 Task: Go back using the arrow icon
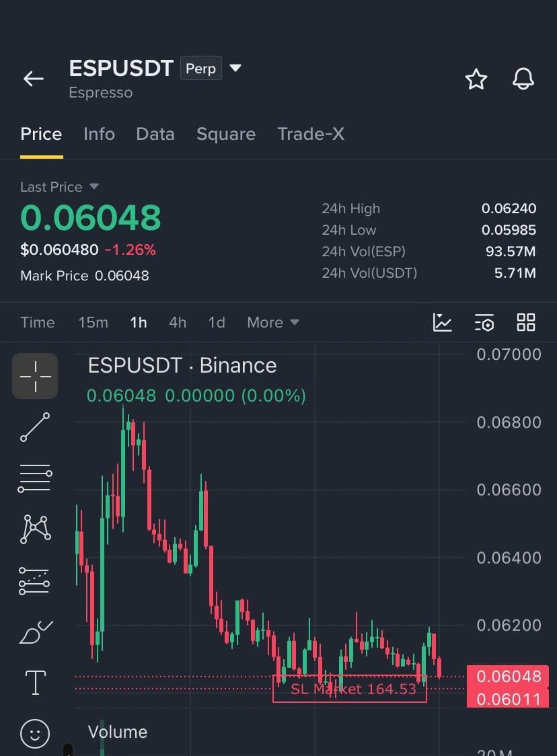click(33, 79)
